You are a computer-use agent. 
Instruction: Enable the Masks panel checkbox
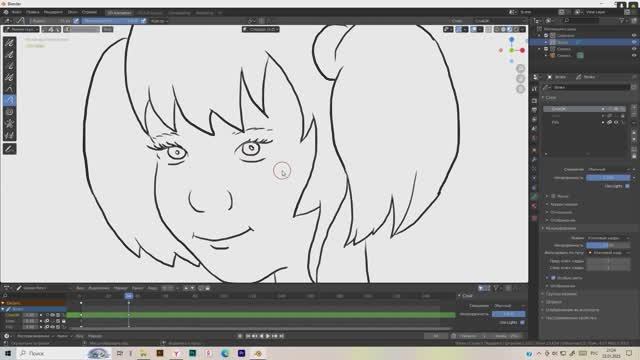tap(553, 196)
